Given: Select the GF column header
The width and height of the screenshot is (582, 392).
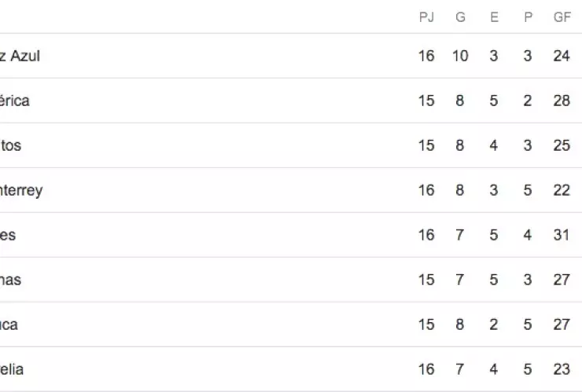Looking at the screenshot, I should tap(562, 17).
